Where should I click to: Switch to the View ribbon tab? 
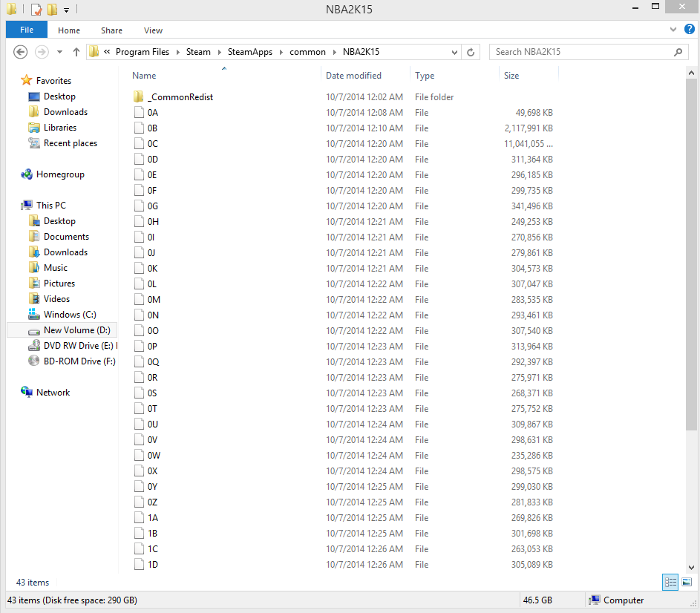point(153,30)
